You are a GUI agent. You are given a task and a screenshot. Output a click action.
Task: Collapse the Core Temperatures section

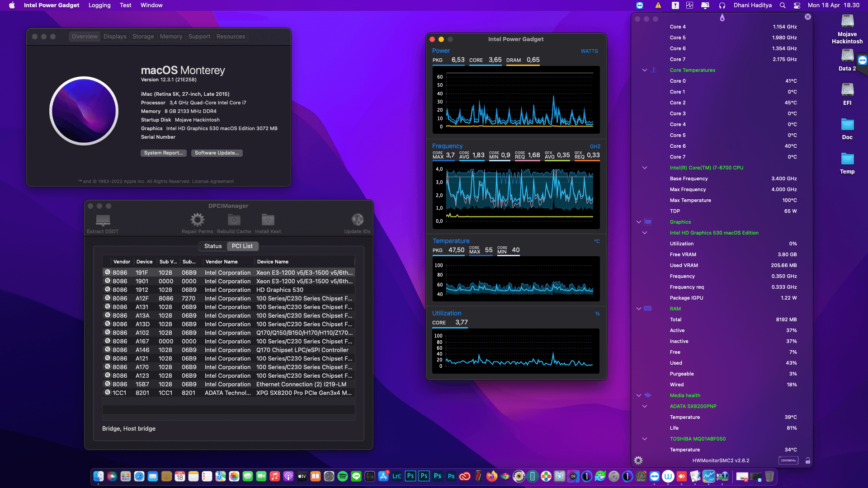(645, 70)
